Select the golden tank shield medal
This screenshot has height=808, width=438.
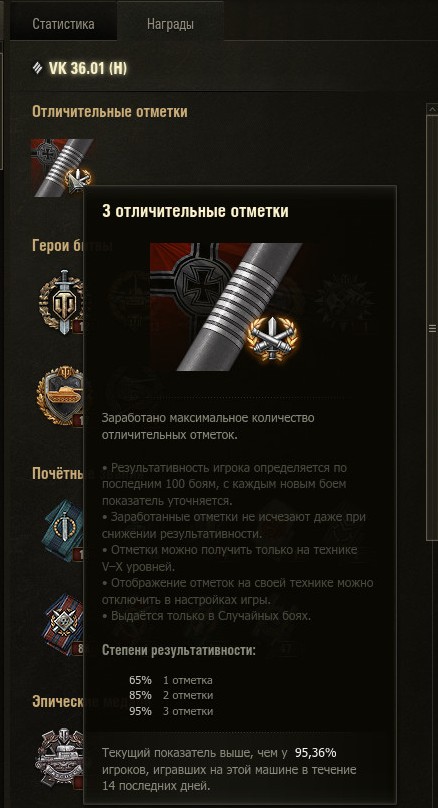tap(61, 395)
